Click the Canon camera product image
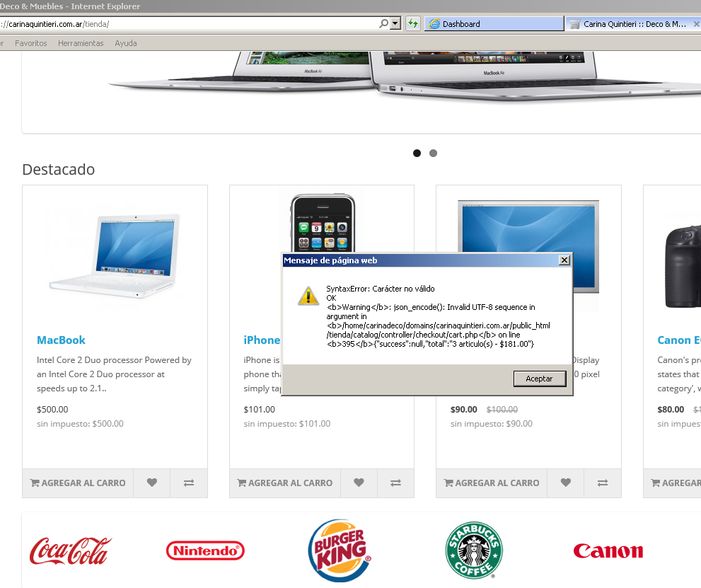The height and width of the screenshot is (588, 701). point(683,267)
